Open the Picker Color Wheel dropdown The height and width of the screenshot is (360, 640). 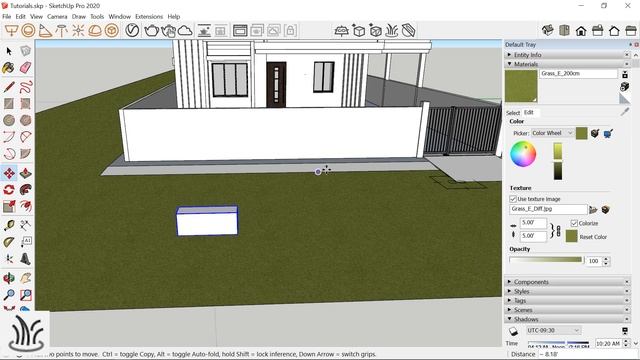pyautogui.click(x=553, y=133)
